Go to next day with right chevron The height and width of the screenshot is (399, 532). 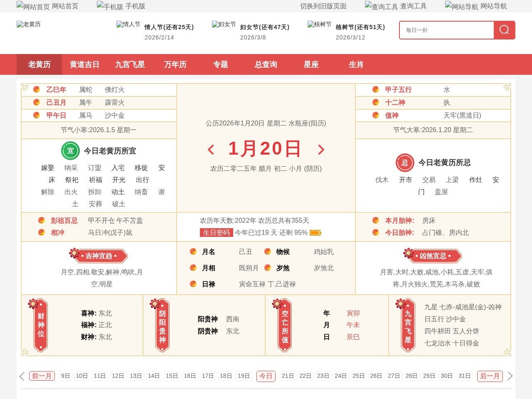tap(321, 150)
